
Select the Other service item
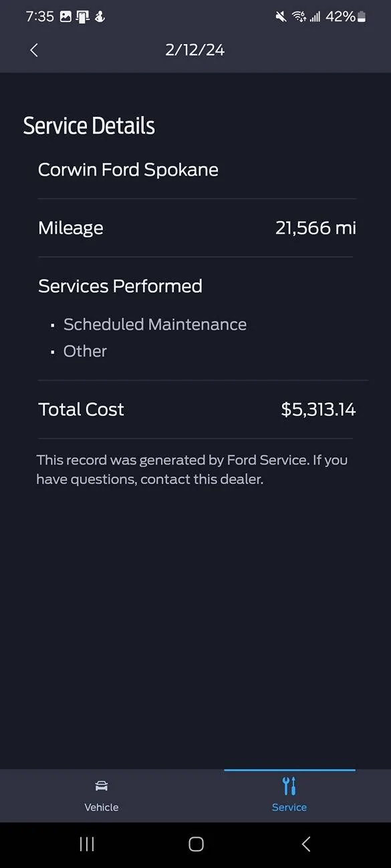(84, 351)
